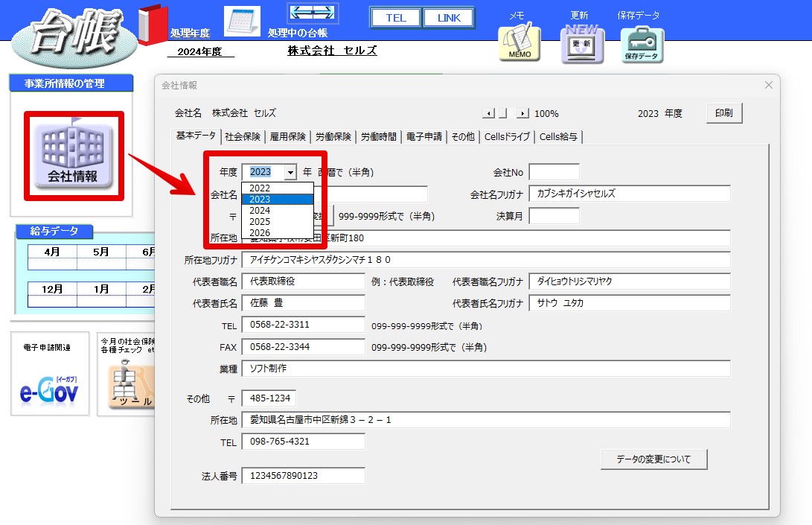Click the 2024年度 processing year text

pos(200,51)
